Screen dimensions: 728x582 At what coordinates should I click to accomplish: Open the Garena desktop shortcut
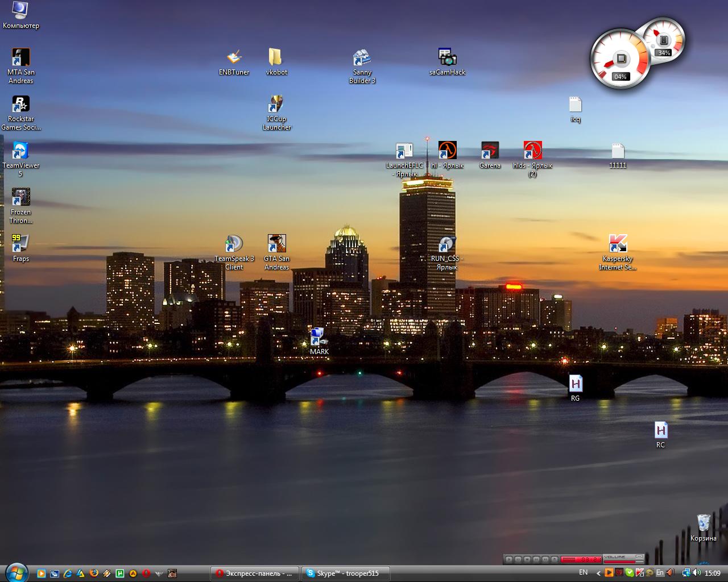(490, 151)
